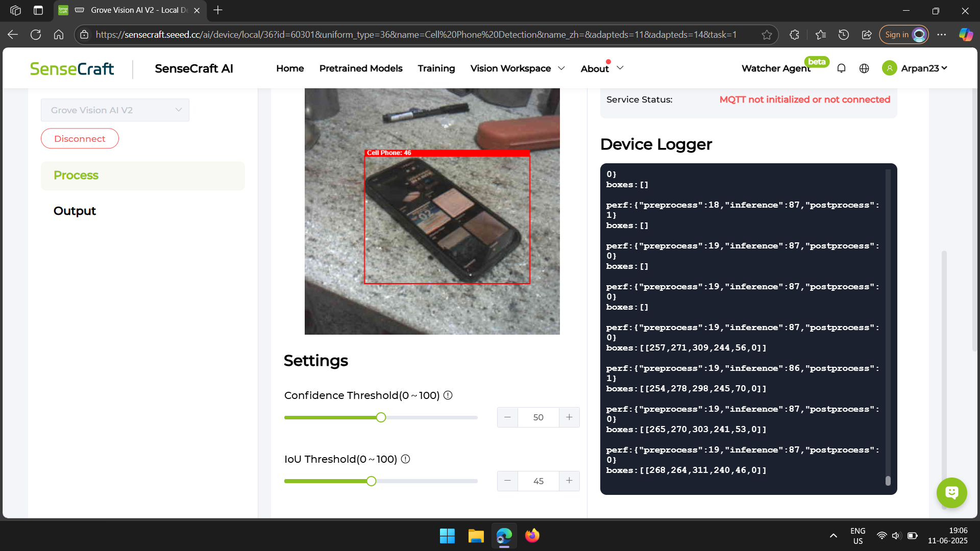Show hidden tray icons chevron
The height and width of the screenshot is (551, 980).
834,536
